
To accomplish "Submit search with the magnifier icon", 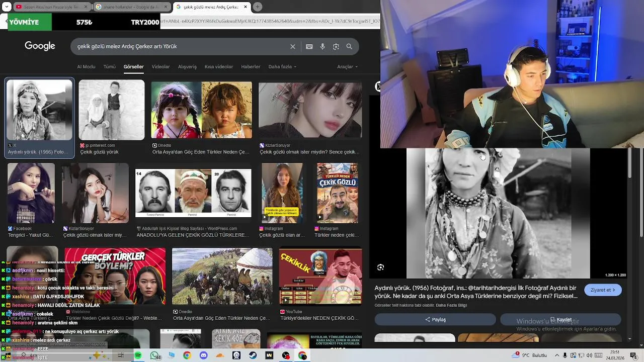I will point(349,46).
